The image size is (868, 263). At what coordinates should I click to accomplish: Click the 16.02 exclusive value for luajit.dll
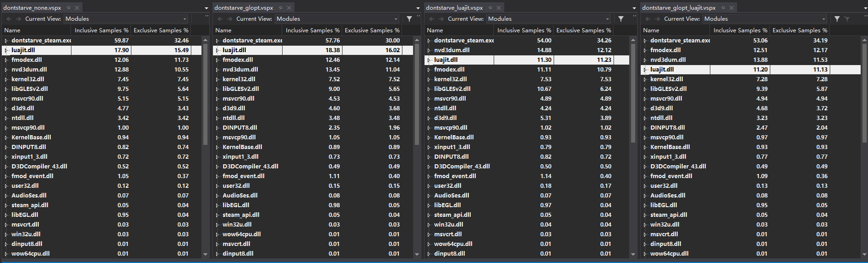click(392, 50)
